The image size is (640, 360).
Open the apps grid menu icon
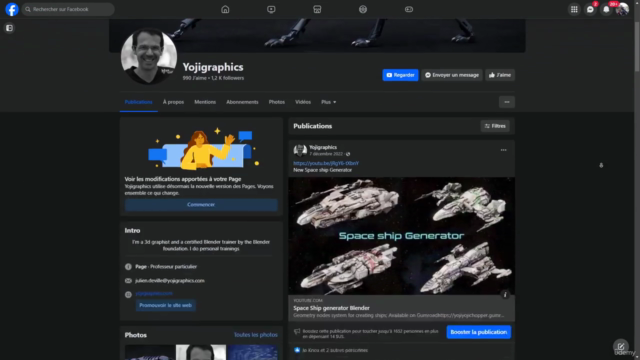point(574,9)
